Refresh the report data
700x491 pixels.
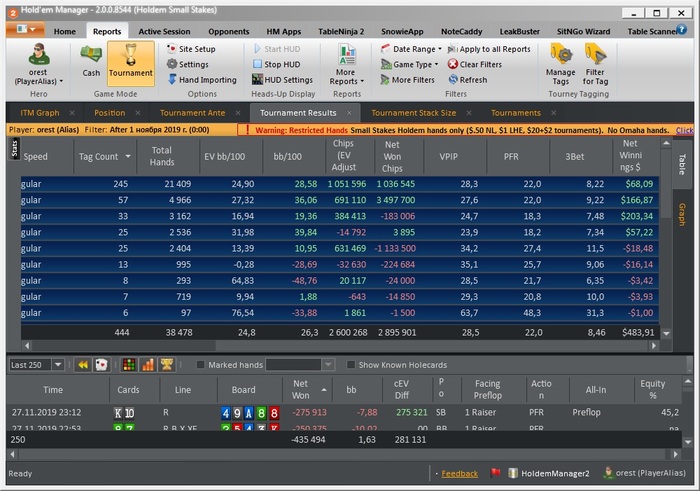point(468,80)
